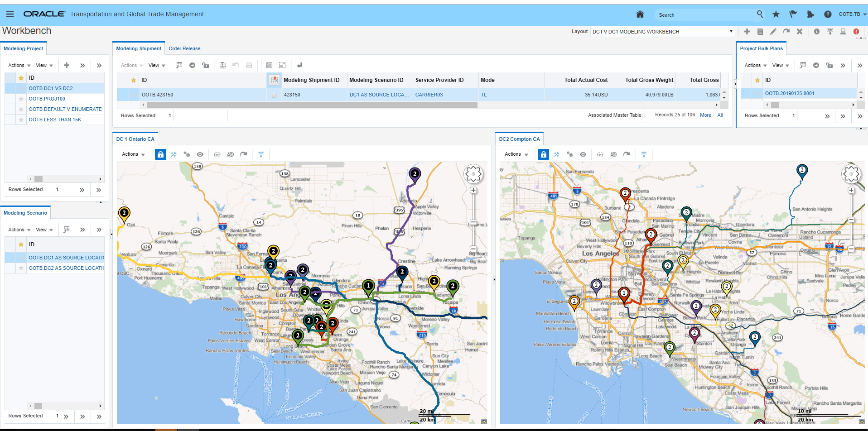Open Actions menu of DC 1 Ontario map
The height and width of the screenshot is (431, 868).
pos(133,154)
